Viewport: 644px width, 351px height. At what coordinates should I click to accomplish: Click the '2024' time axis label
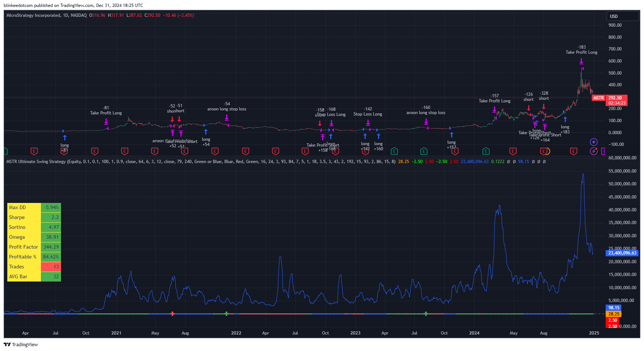click(474, 333)
